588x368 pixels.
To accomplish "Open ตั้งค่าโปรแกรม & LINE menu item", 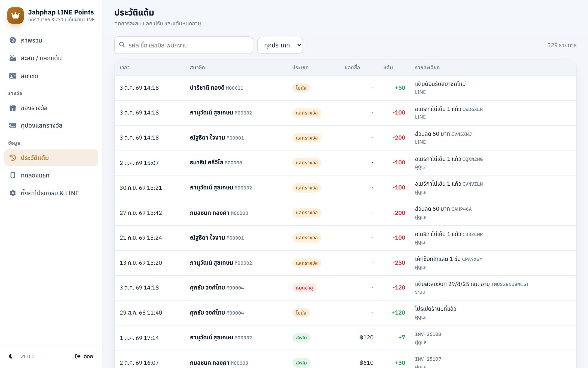I will (51, 193).
